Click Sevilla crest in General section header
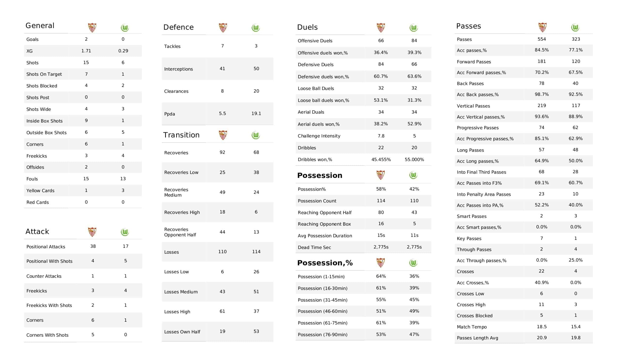The image size is (620, 364). (x=92, y=28)
